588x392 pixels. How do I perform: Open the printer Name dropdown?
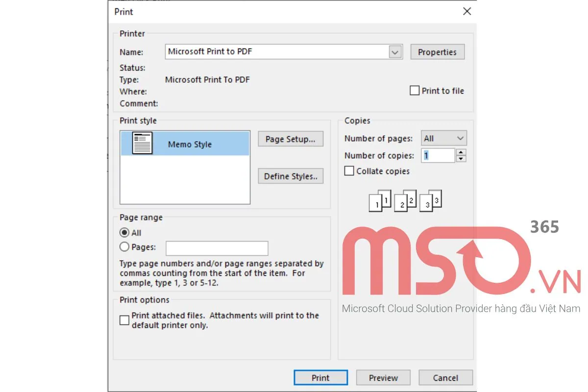[x=395, y=51]
